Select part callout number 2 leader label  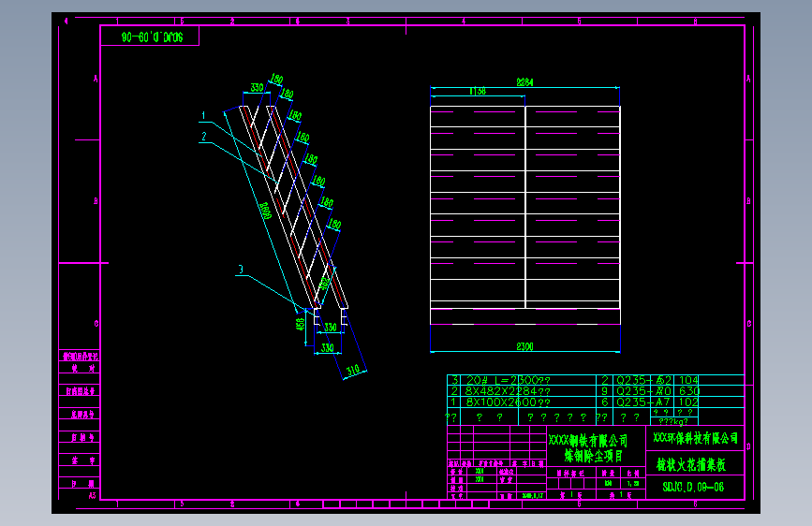point(203,137)
